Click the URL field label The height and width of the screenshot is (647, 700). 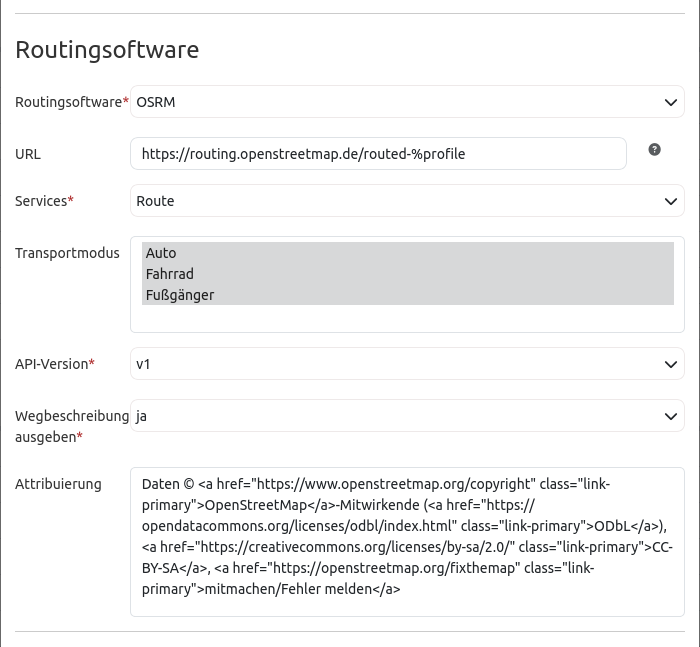(28, 154)
